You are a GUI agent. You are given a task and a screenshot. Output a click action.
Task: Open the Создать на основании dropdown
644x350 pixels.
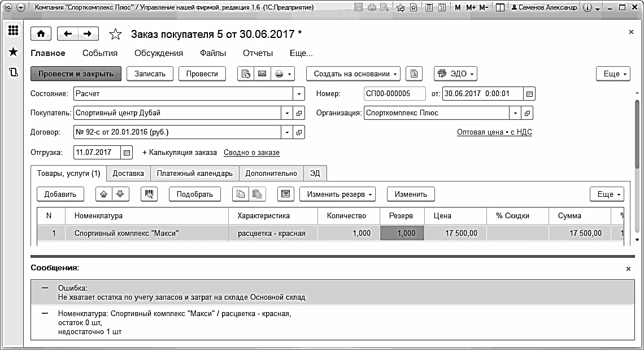coord(353,74)
